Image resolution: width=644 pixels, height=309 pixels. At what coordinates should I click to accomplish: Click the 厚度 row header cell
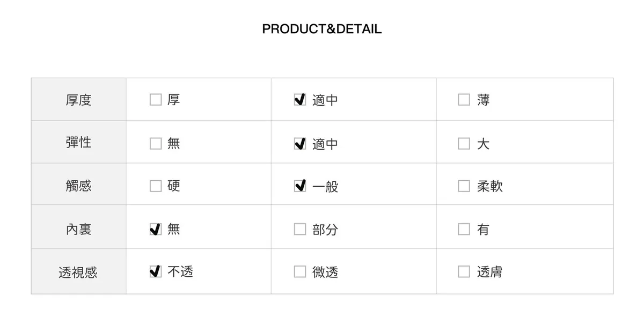78,100
